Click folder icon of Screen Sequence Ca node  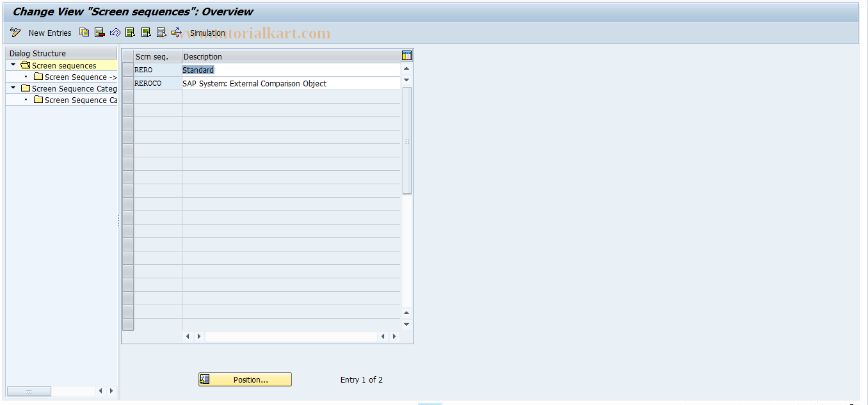pyautogui.click(x=38, y=100)
